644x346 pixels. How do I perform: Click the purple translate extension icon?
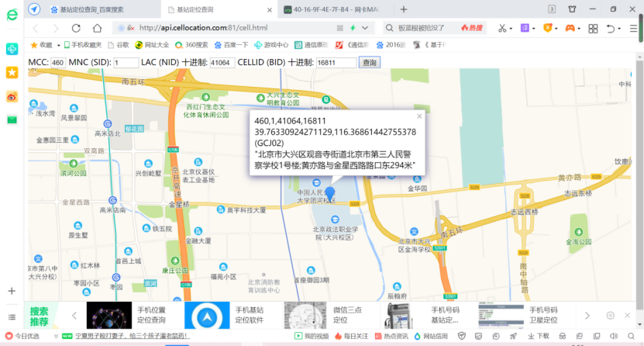525,28
